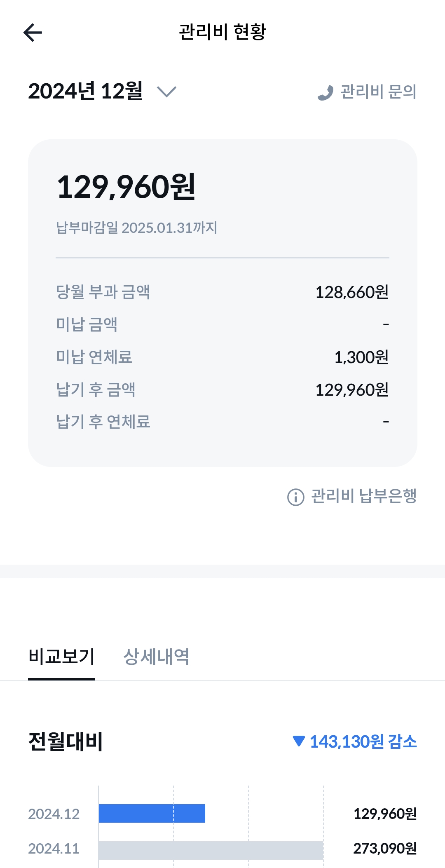
Task: Tap the 당월 부과 금액 row
Action: (222, 292)
